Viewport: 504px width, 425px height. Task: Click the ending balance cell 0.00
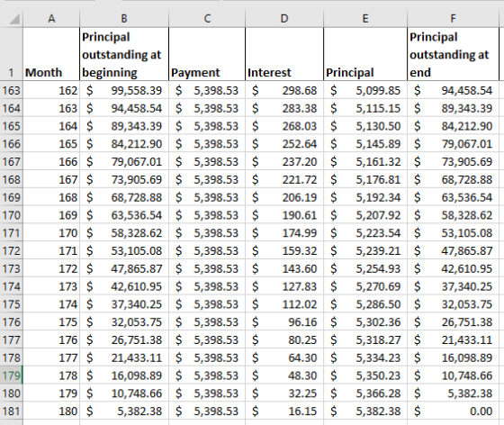click(453, 411)
